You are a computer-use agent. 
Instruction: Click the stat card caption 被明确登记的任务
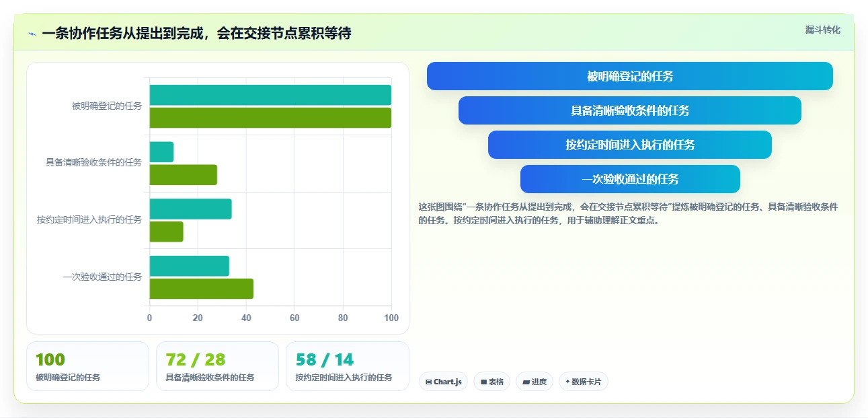68,378
